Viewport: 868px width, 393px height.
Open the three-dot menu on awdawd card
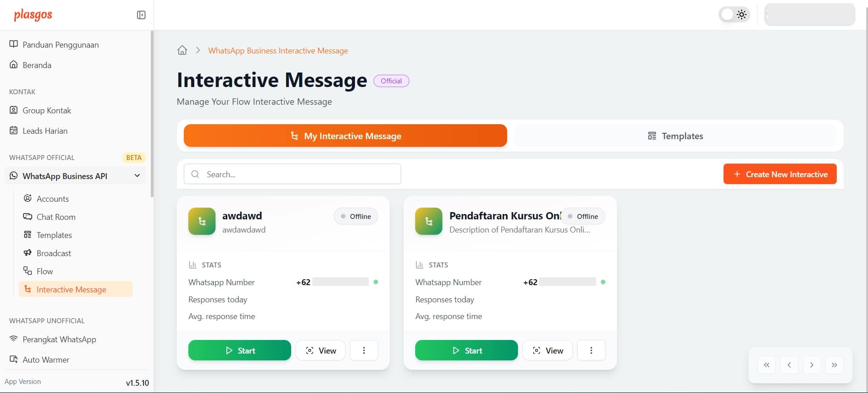click(x=364, y=350)
